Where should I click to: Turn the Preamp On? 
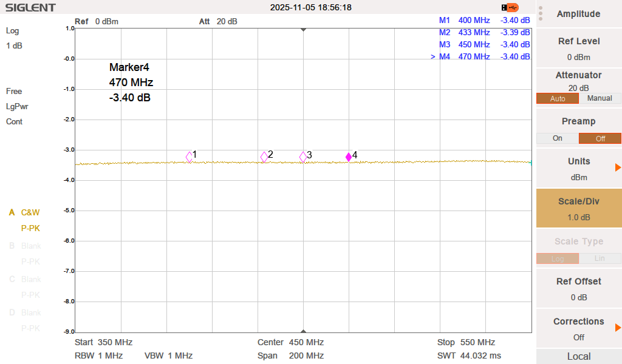tap(558, 138)
